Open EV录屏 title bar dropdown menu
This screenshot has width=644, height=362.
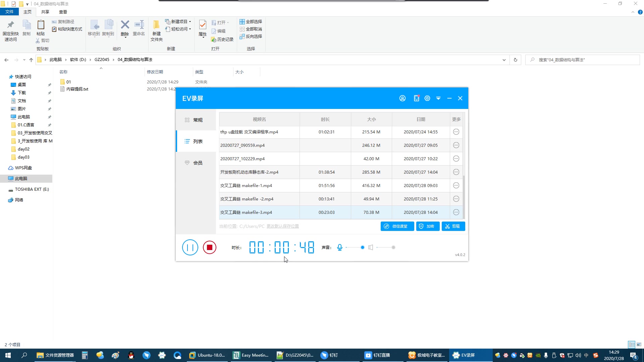[x=438, y=98]
